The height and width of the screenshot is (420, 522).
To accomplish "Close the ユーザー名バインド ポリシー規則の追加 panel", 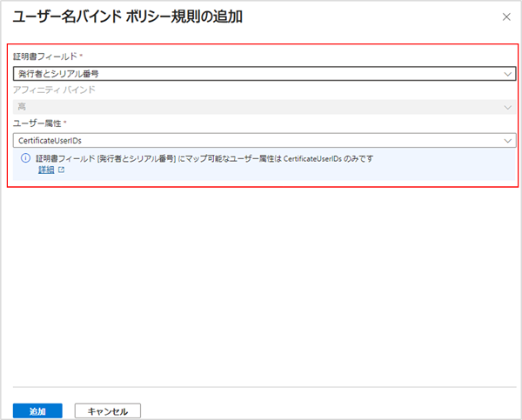I will [507, 17].
